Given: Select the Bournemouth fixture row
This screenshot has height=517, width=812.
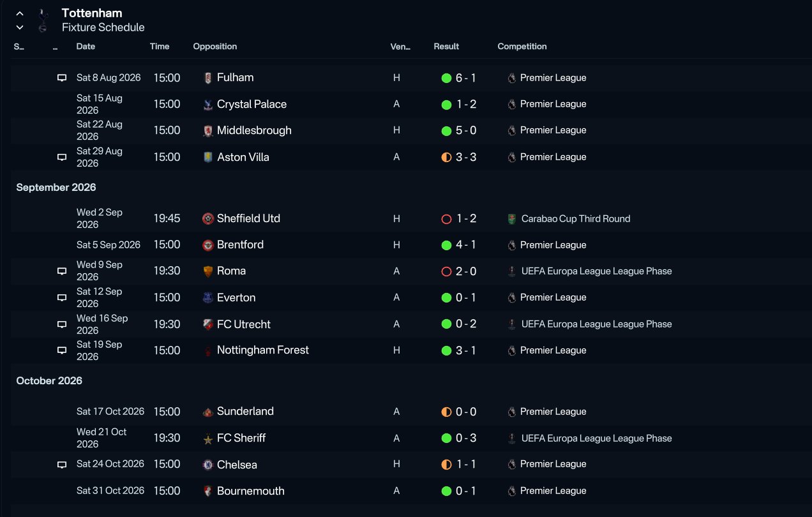Looking at the screenshot, I should [x=410, y=491].
